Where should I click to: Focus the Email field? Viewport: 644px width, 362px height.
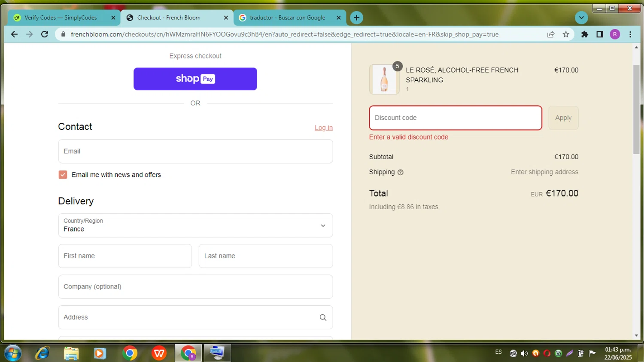click(195, 151)
